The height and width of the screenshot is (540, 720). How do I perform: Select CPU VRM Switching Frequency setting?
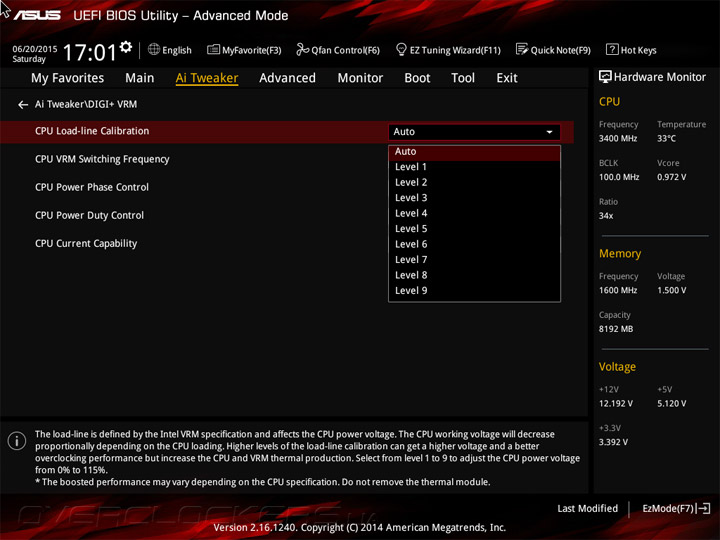coord(102,159)
